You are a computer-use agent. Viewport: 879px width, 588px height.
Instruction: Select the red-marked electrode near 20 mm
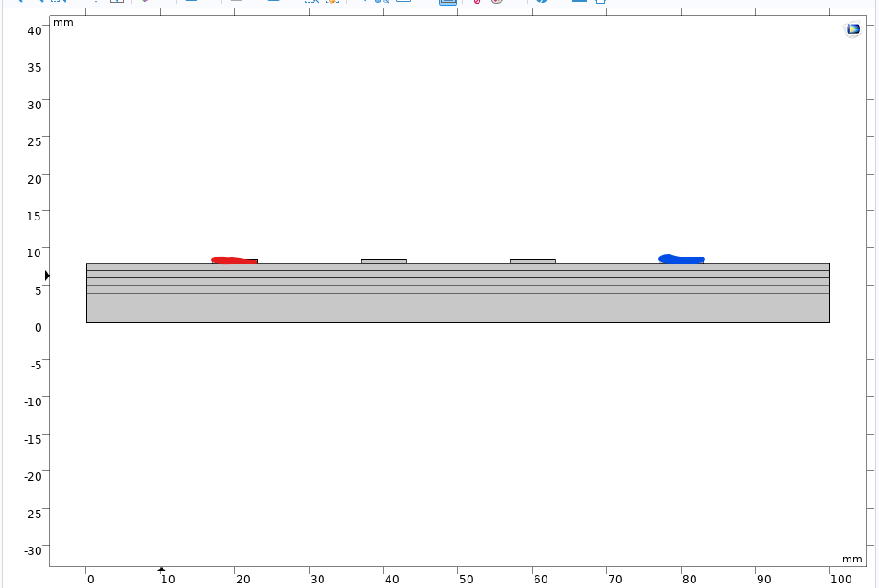234,261
